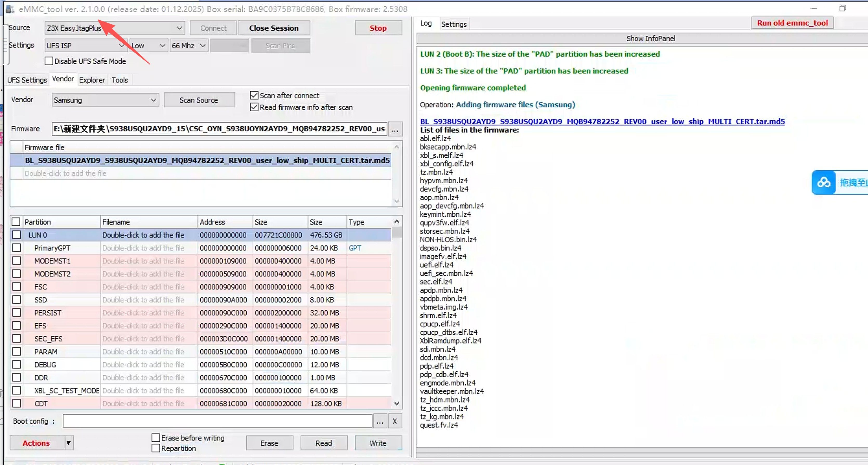Open the Actions arrow dropdown button
868x465 pixels.
[x=68, y=443]
